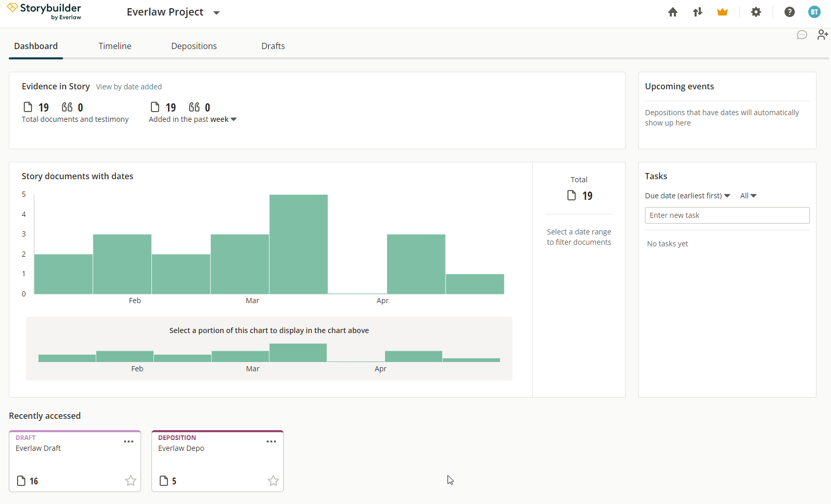Open the Drafts tab
Screen dimensions: 831x504
click(273, 46)
